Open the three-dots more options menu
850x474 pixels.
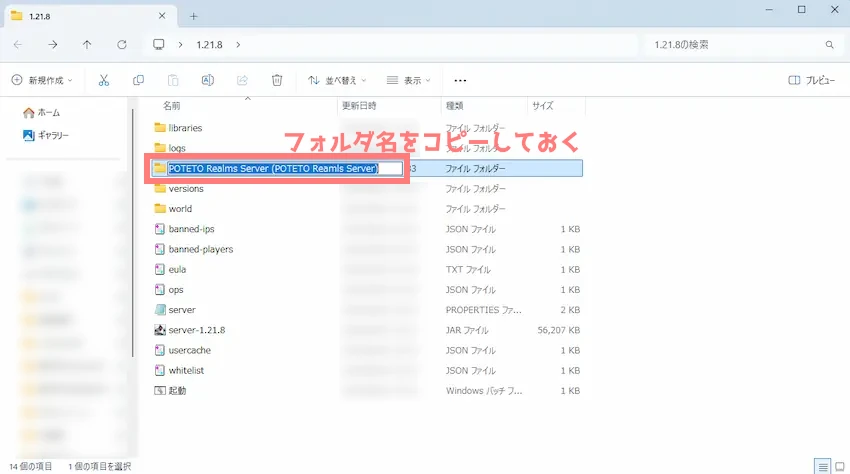point(460,80)
